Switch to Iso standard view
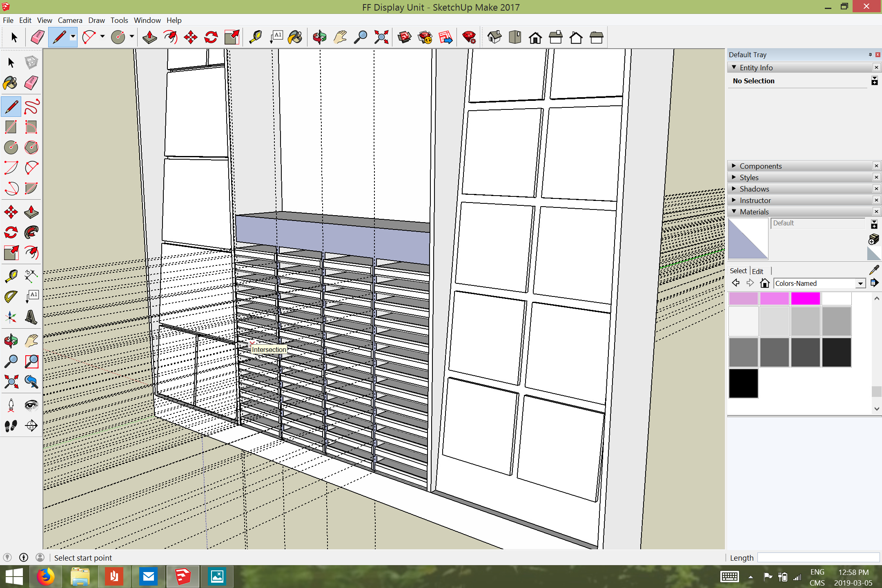 tap(494, 38)
